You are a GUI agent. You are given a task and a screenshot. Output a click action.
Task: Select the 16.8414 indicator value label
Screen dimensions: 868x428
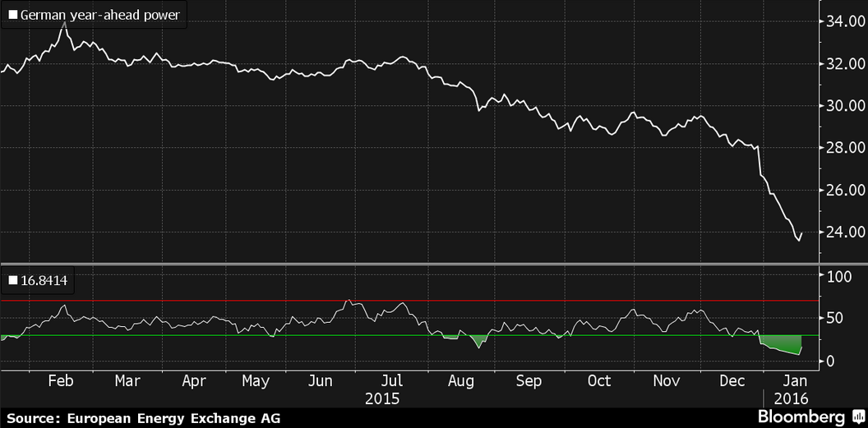pos(43,282)
